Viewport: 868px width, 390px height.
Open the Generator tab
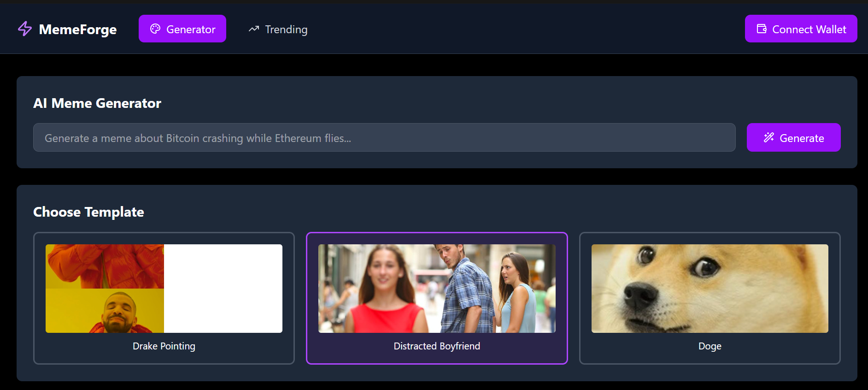coord(182,29)
